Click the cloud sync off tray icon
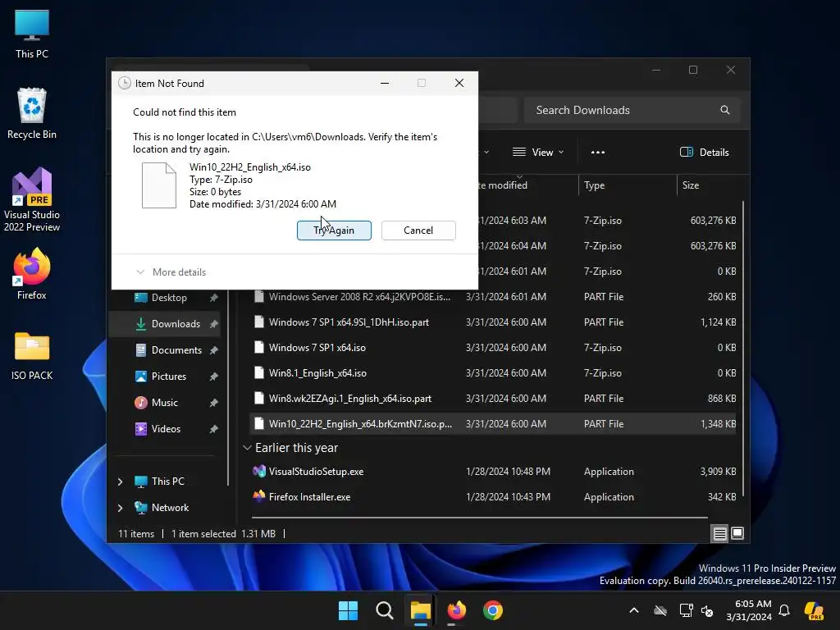Screen dimensions: 840x630 [660, 610]
